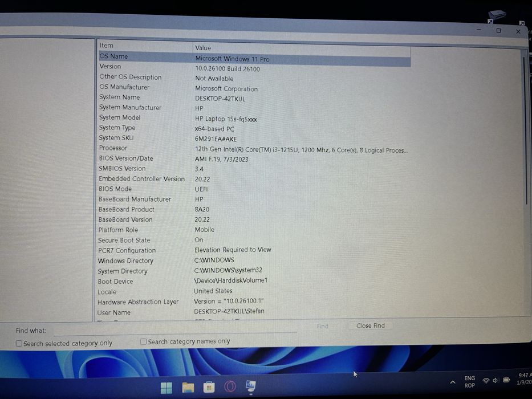Select the Hardware Abstraction Layer row
The width and height of the screenshot is (532, 399).
254,302
